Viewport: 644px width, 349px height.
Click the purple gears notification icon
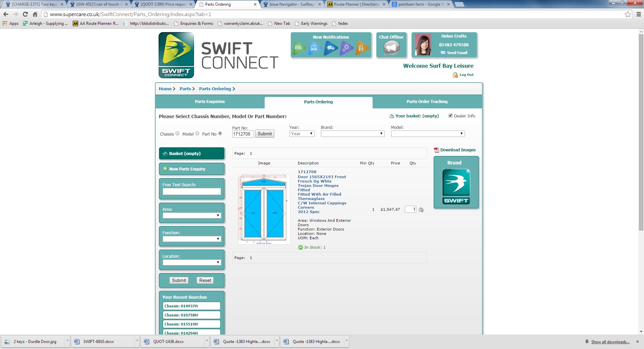click(346, 48)
